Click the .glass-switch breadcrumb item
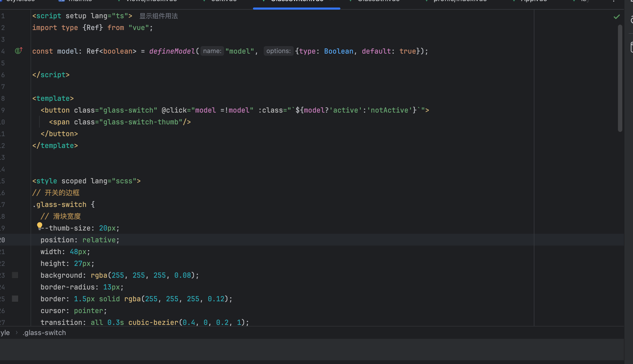Image resolution: width=633 pixels, height=364 pixels. click(x=44, y=333)
